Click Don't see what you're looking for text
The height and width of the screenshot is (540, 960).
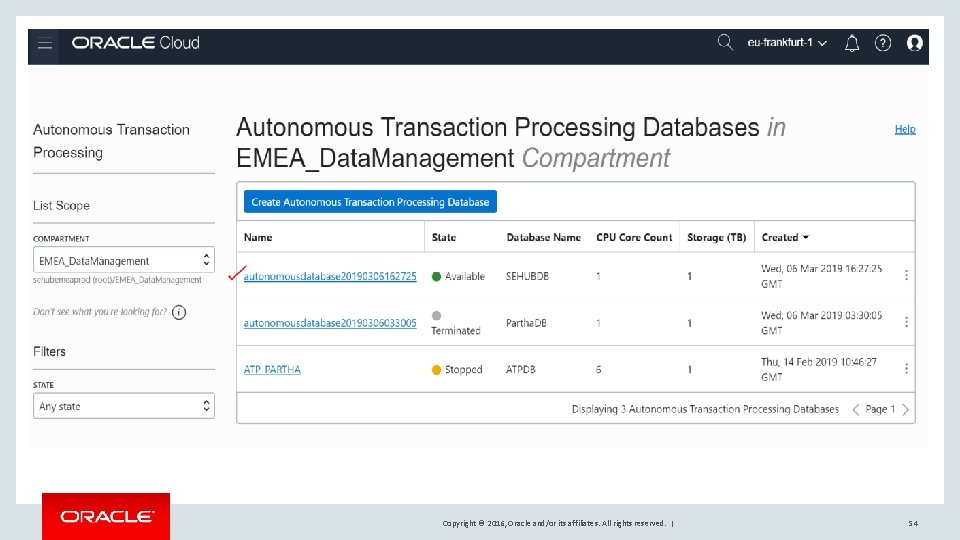pos(100,312)
